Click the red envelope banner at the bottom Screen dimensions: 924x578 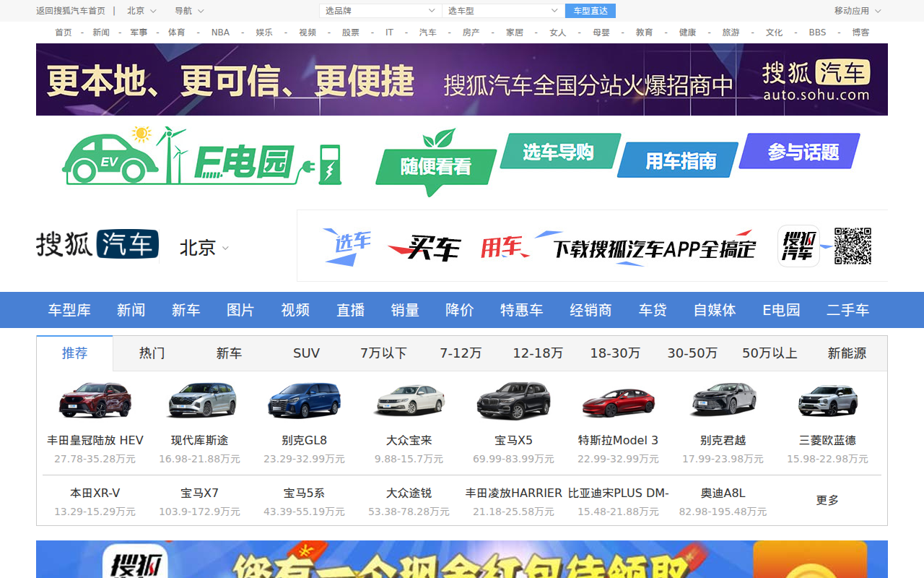(x=462, y=559)
